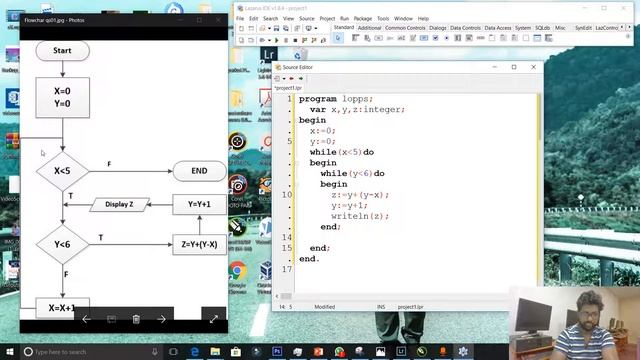
Task: Click the Modified status in Source Editor status bar
Action: 324,307
